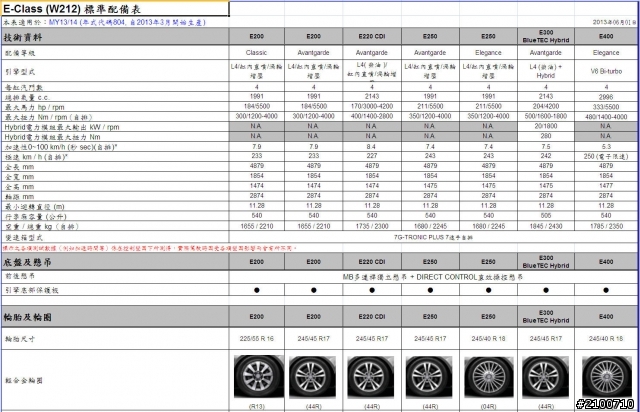Select the MB多連桿 DIRECT CONTROL suspension cell
Image resolution: width=640 pixels, height=412 pixels.
point(433,277)
